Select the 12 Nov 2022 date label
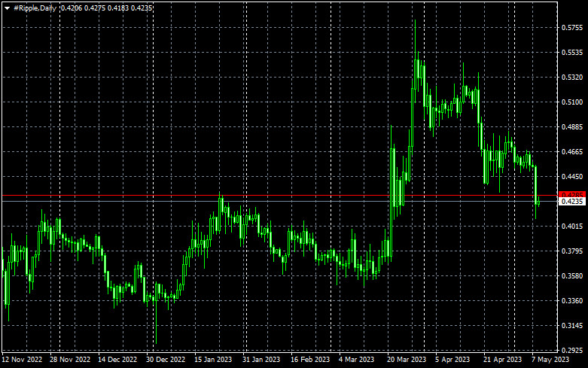The width and height of the screenshot is (588, 368). tap(22, 360)
